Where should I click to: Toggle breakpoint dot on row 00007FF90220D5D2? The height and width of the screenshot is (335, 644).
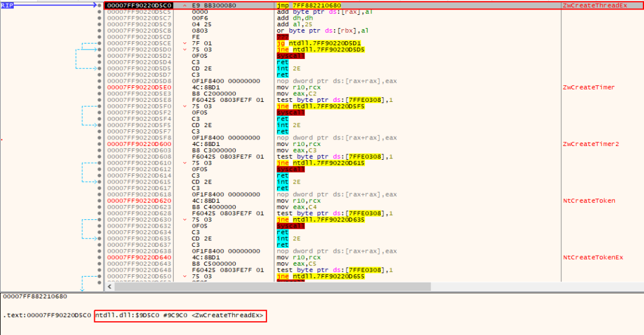pos(100,56)
